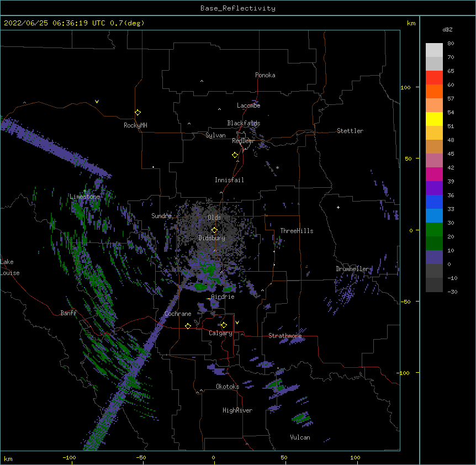Click the 50 tick on the bottom axis
476x465 pixels.
[x=284, y=457]
